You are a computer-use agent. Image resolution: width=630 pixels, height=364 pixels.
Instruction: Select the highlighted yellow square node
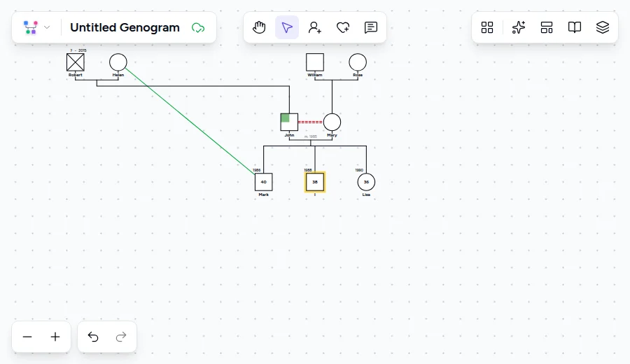coord(315,182)
